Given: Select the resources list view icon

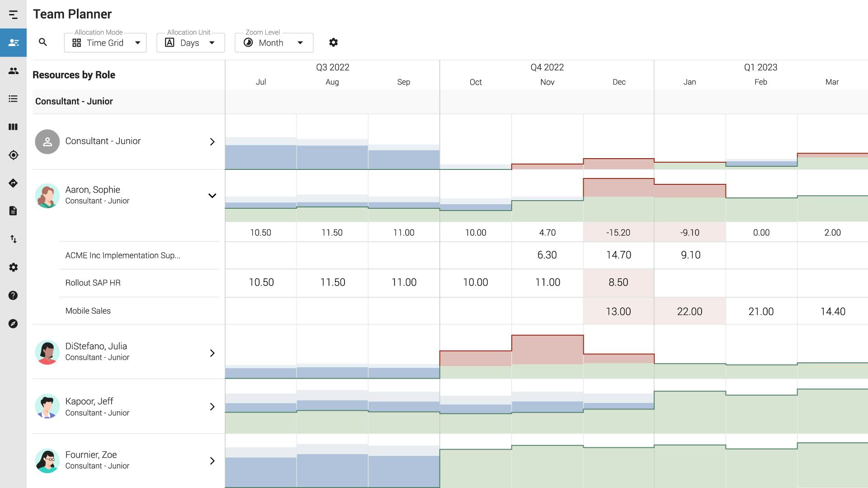Looking at the screenshot, I should 13,99.
